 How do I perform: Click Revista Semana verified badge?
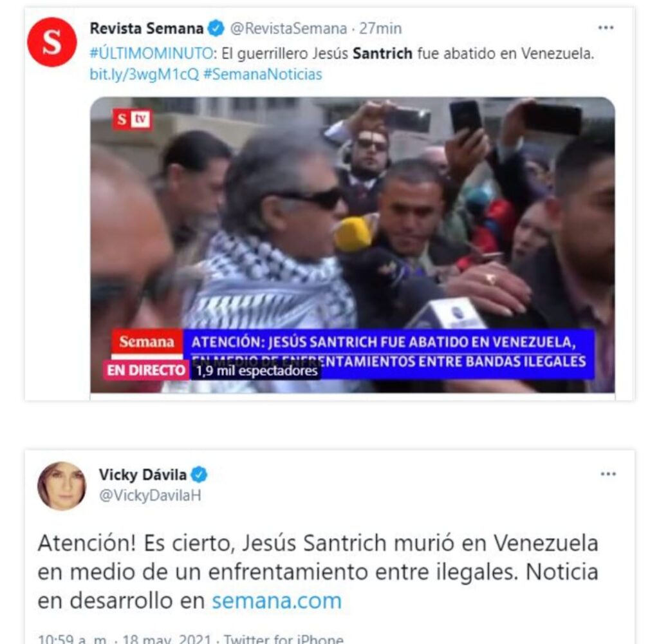(216, 28)
